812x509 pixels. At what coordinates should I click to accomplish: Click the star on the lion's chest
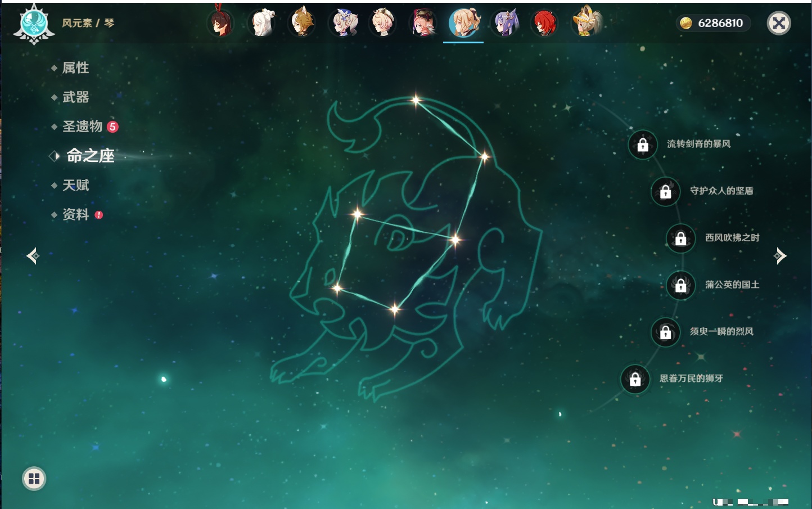[395, 308]
